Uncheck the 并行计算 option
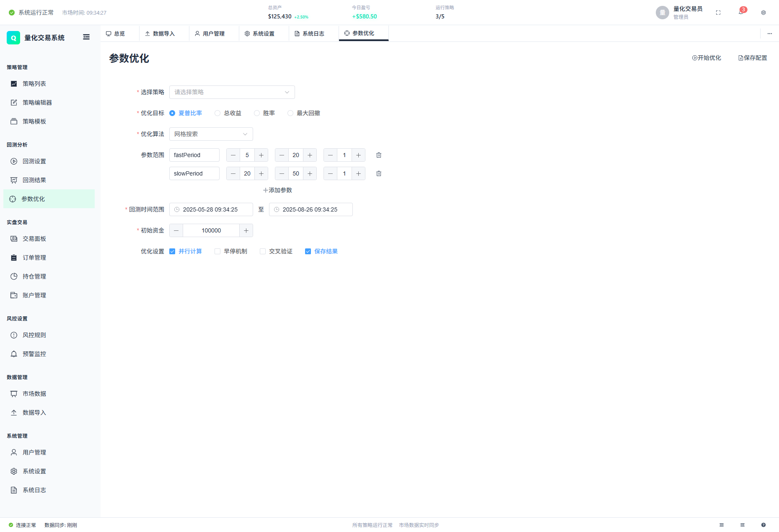The image size is (779, 532). coord(186,251)
